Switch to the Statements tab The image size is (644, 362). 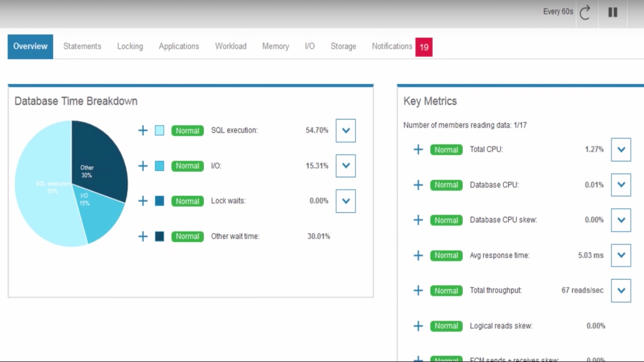tap(82, 46)
